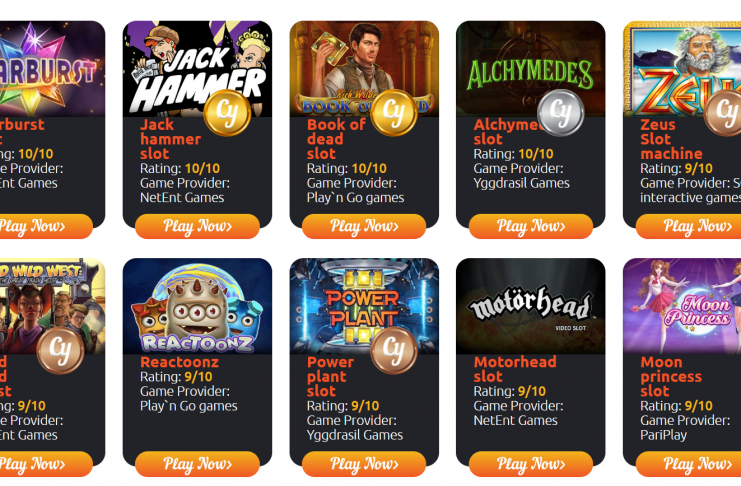Click the Motorhead slot title text

click(x=515, y=369)
